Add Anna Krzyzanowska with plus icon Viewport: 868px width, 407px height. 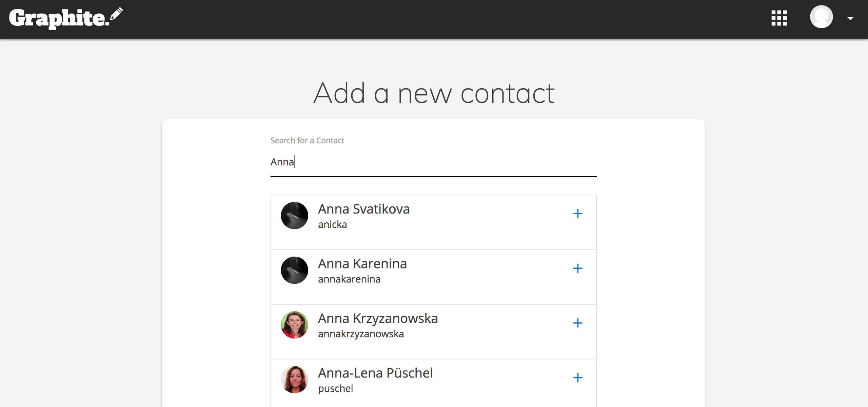coord(577,323)
